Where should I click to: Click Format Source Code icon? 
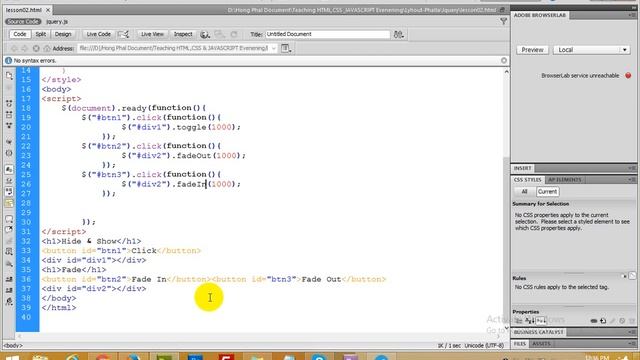coord(9,302)
